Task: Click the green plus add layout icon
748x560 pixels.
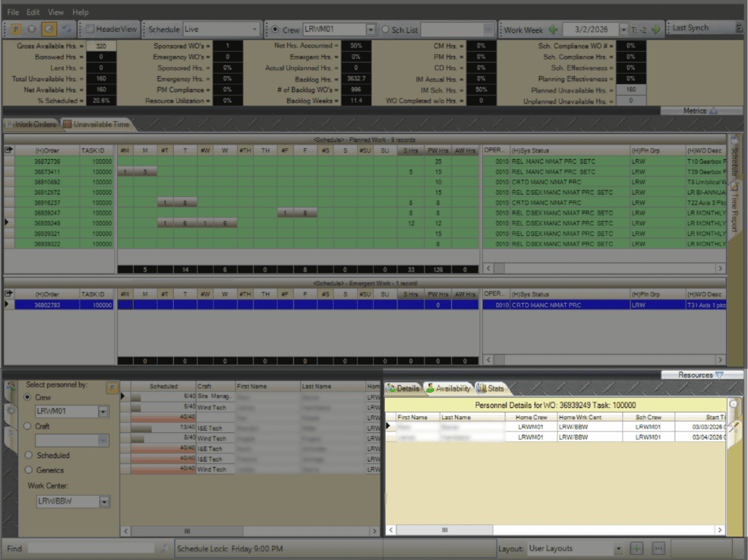Action: point(636,548)
